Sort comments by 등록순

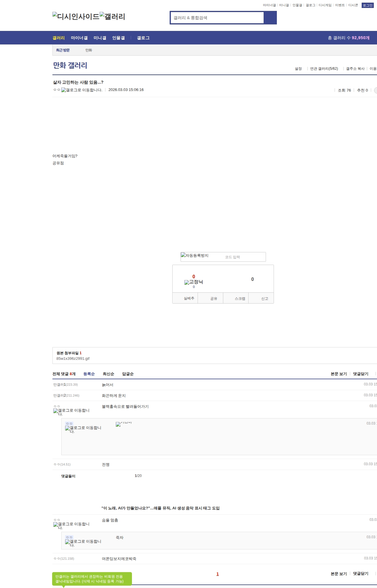pos(89,374)
